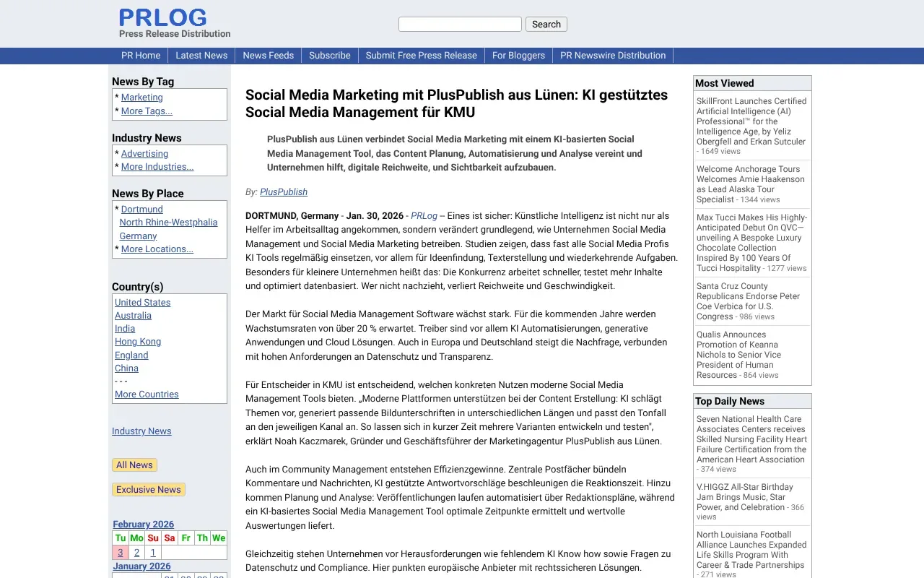This screenshot has width=924, height=578.
Task: Expand More Tags list
Action: (x=147, y=111)
